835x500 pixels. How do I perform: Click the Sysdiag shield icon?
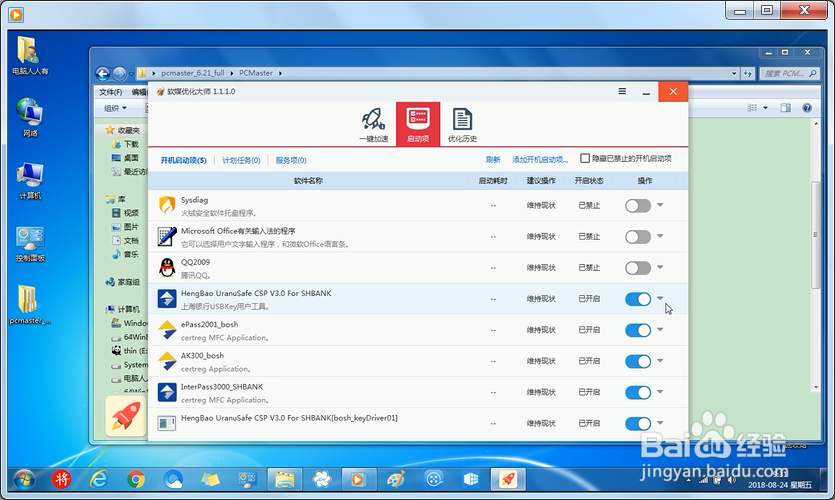167,205
